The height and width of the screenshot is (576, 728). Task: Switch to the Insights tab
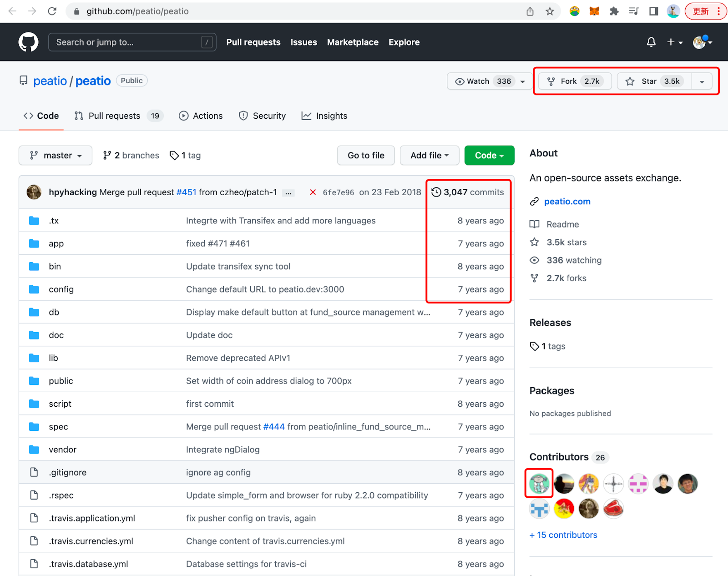[x=324, y=116]
